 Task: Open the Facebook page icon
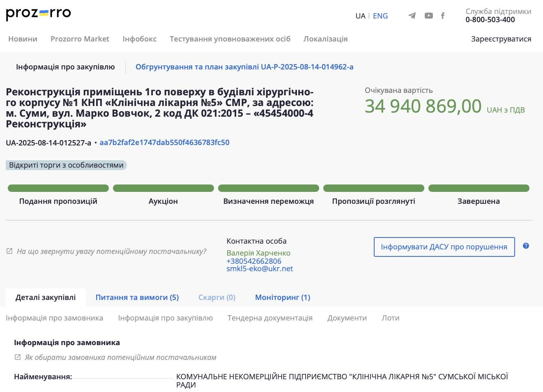[442, 16]
